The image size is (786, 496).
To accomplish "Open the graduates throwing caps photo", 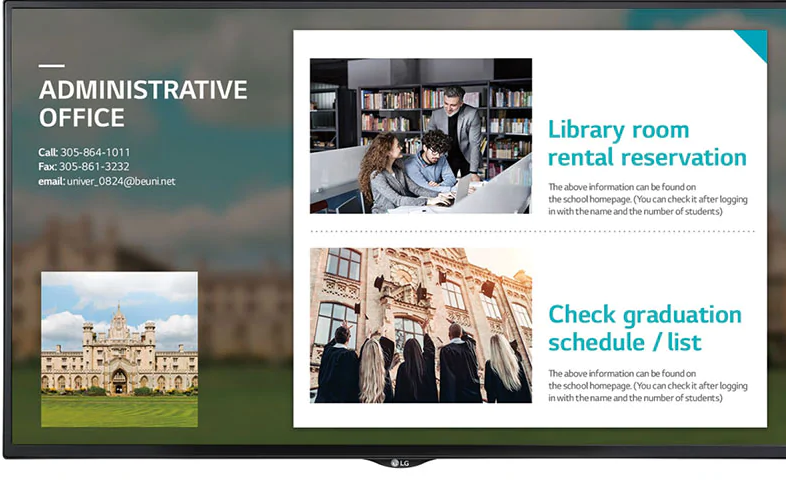I will 421,325.
